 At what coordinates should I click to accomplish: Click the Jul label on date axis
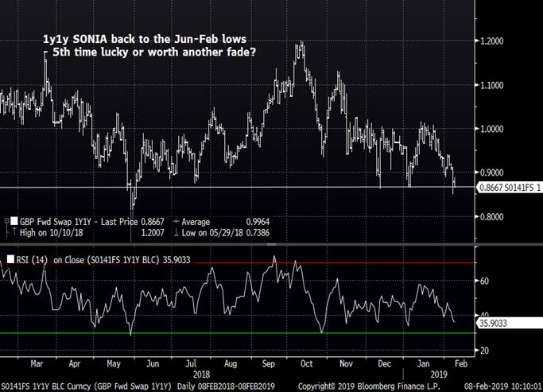[191, 363]
